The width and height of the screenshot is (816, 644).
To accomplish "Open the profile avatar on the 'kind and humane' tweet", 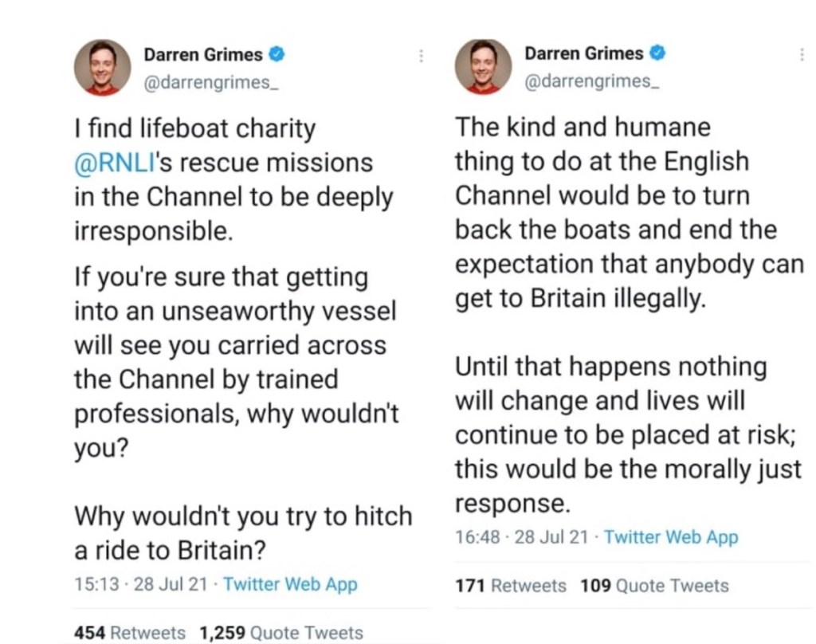I will click(x=483, y=66).
